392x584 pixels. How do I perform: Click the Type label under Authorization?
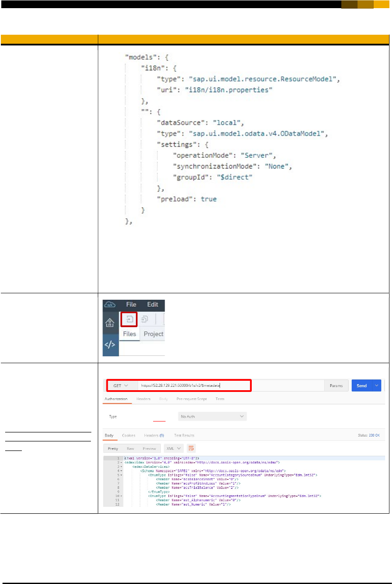pos(113,416)
